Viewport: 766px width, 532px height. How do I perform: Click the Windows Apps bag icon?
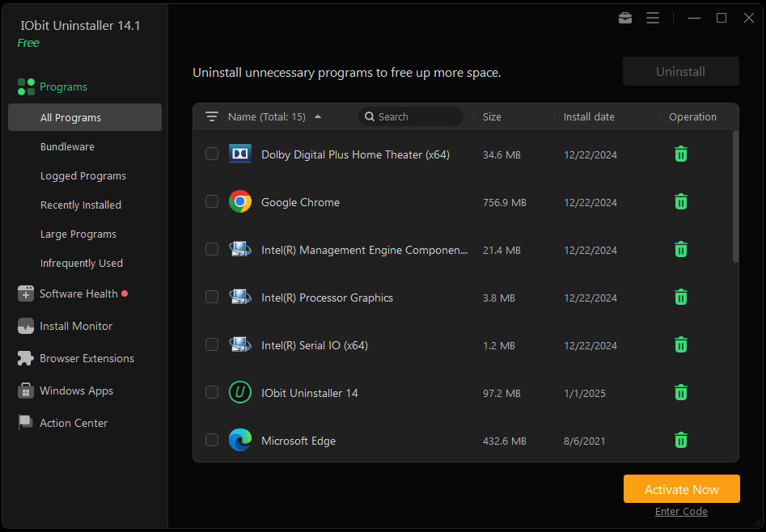coord(26,391)
